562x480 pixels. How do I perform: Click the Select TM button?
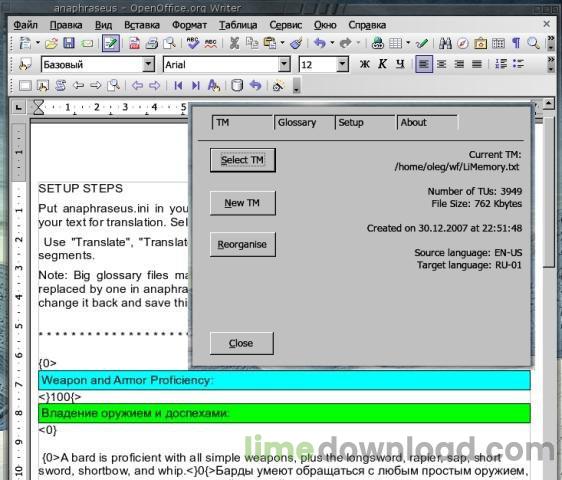[x=243, y=160]
